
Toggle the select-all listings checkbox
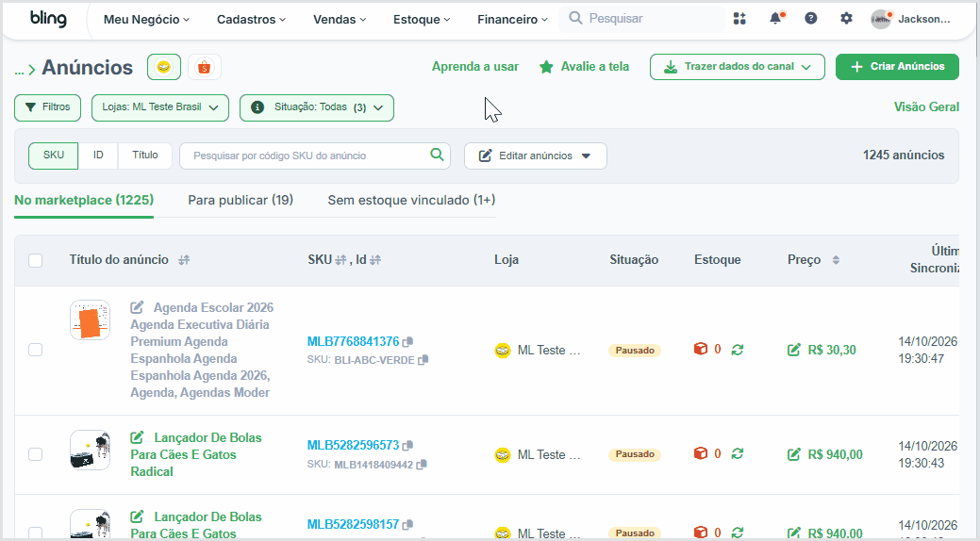pyautogui.click(x=36, y=260)
